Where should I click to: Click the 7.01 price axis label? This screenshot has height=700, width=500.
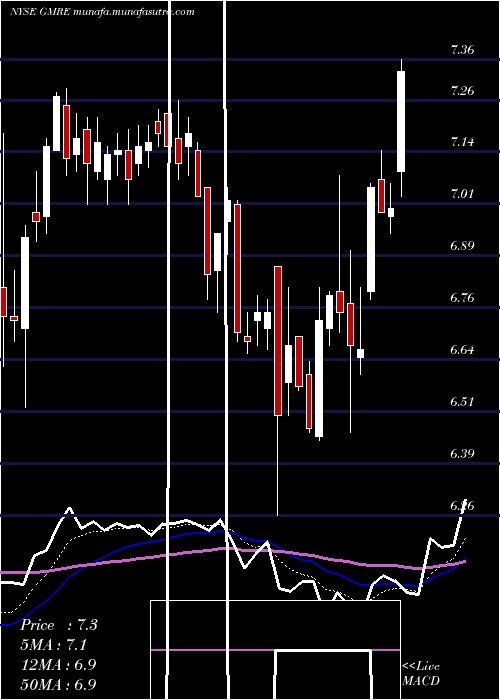462,194
